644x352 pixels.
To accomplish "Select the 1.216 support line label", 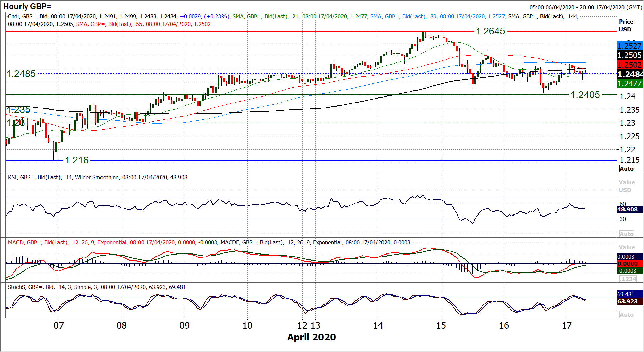I will pos(77,160).
